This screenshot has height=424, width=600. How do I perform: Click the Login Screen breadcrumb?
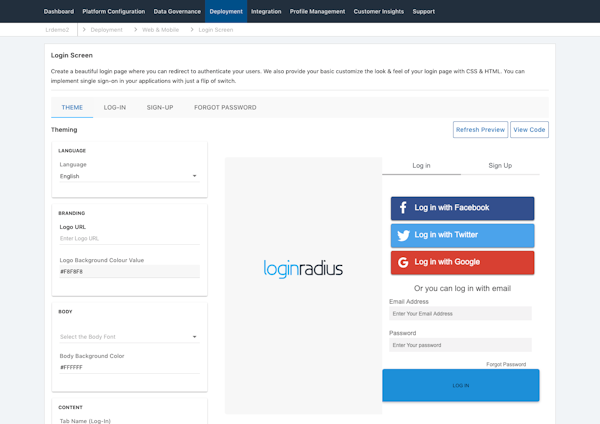(215, 29)
